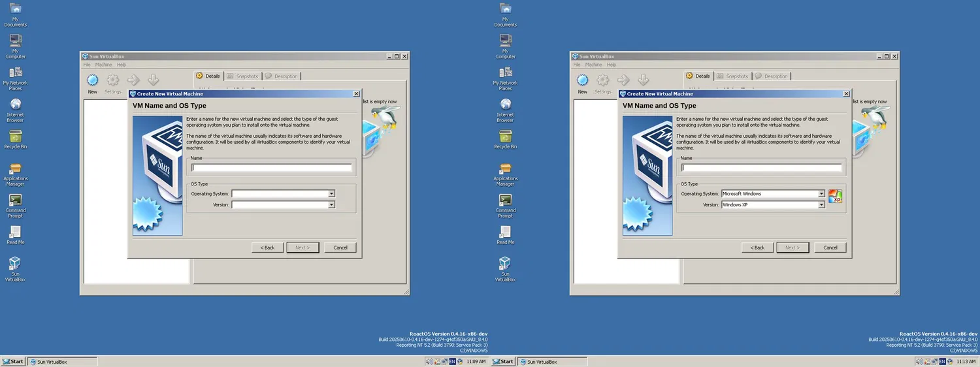This screenshot has height=367, width=980.
Task: Click the Cancel button in the right wizard dialog
Action: tap(830, 247)
